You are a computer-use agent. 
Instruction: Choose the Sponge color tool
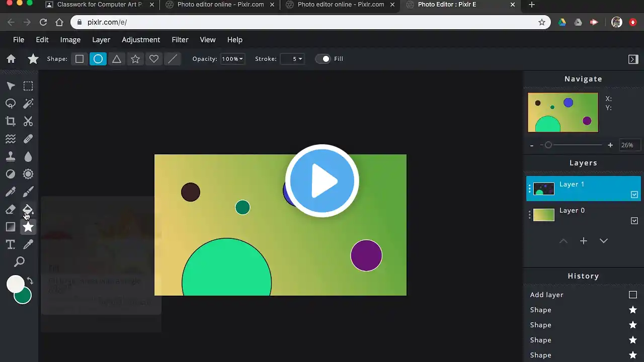[28, 174]
